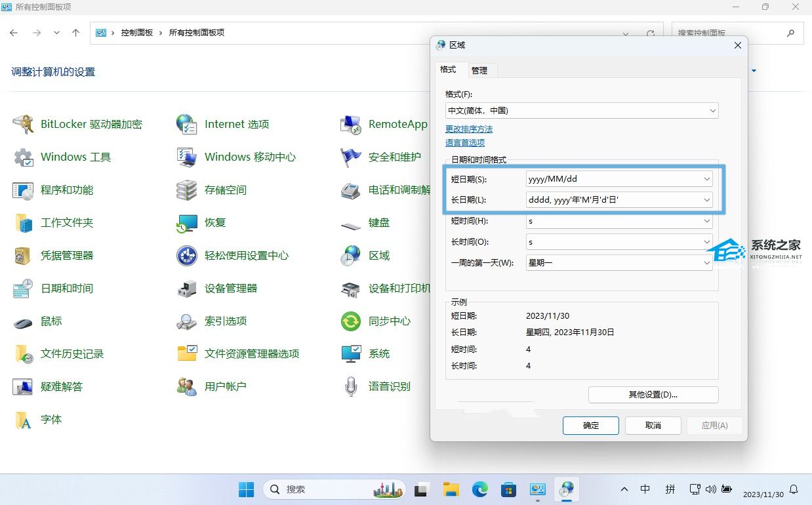Open the 存储空间 icon

(187, 190)
